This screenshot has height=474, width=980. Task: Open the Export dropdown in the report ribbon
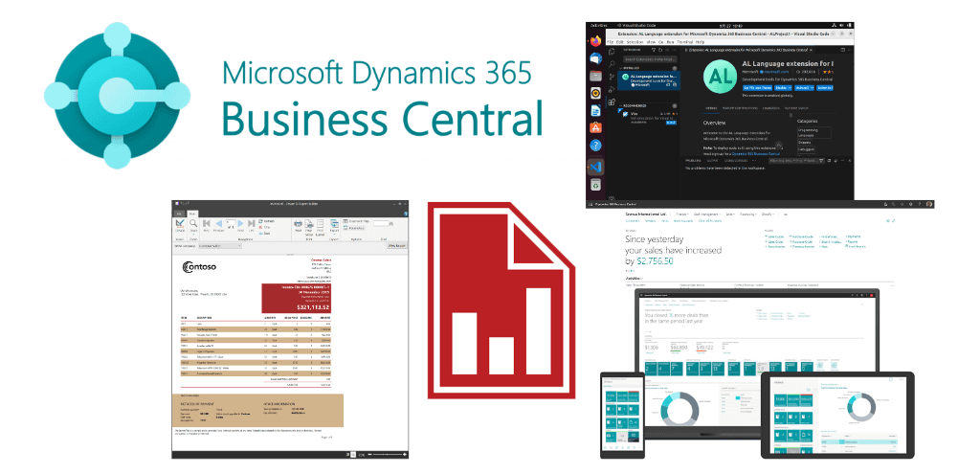pyautogui.click(x=334, y=226)
